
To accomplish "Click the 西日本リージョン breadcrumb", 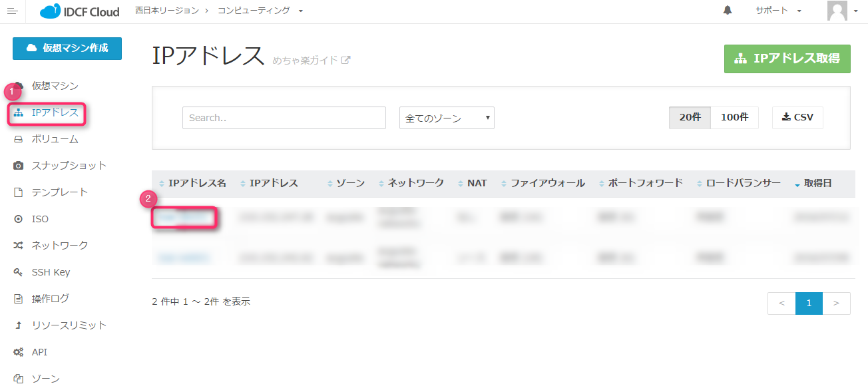I will (166, 11).
